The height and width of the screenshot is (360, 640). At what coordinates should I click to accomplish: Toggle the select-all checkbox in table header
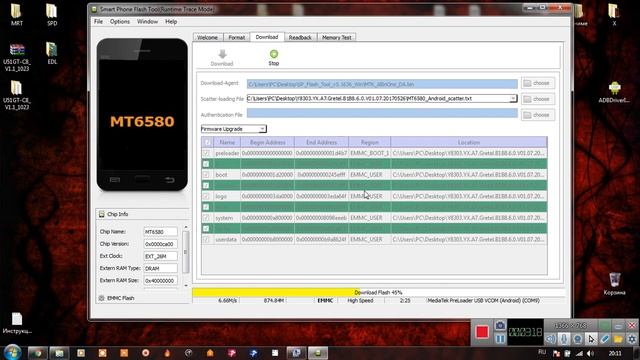point(207,142)
